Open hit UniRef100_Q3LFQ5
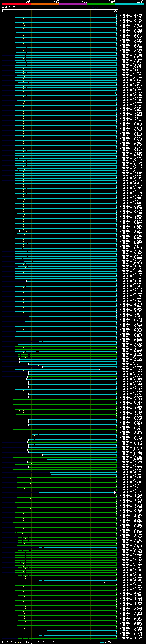Screen dimensions: 146x644 (131, 538)
